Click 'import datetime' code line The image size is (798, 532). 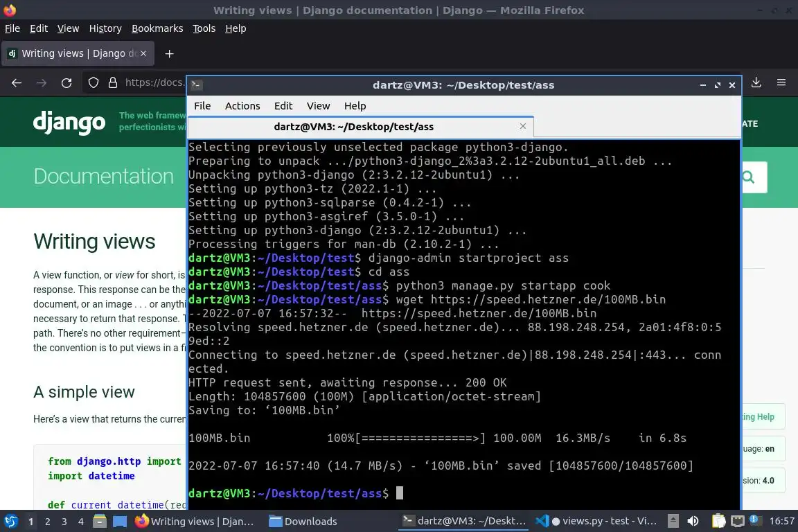point(91,475)
